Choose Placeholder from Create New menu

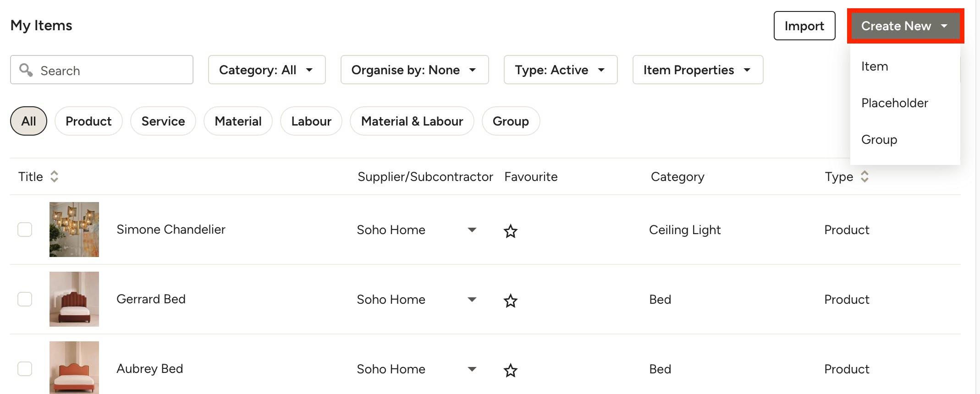[894, 103]
